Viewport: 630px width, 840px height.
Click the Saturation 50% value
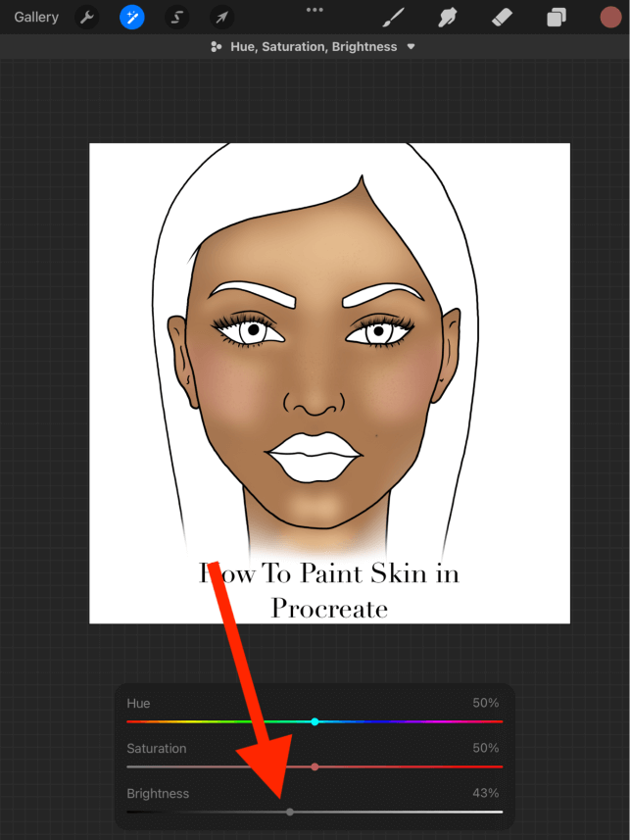(485, 748)
